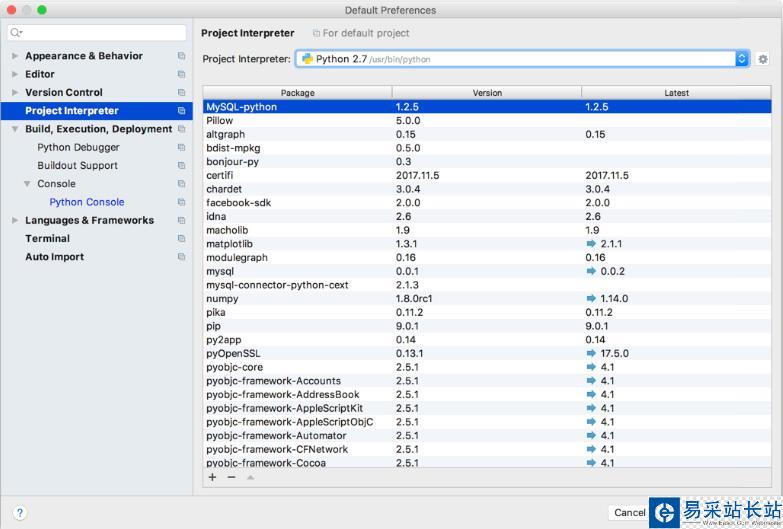Click the upgrade arrow icon for numpy
783x529 pixels.
point(591,298)
